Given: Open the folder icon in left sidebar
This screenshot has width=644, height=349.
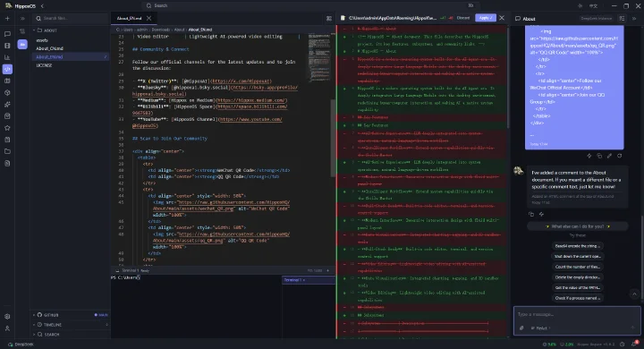Looking at the screenshot, I should 7,151.
